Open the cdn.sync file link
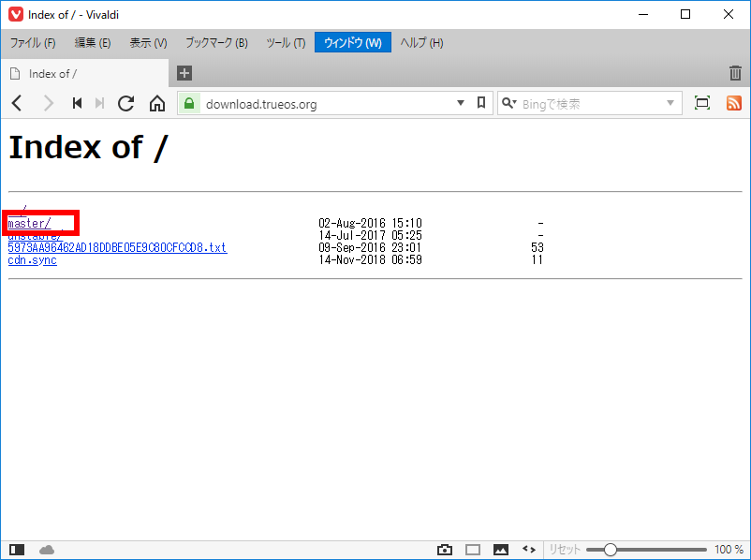This screenshot has height=560, width=751. click(32, 260)
